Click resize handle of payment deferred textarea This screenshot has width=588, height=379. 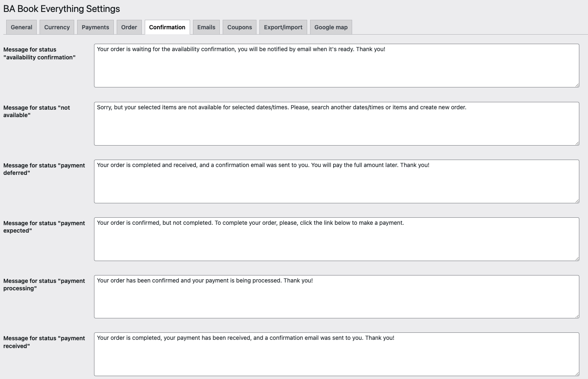(577, 201)
